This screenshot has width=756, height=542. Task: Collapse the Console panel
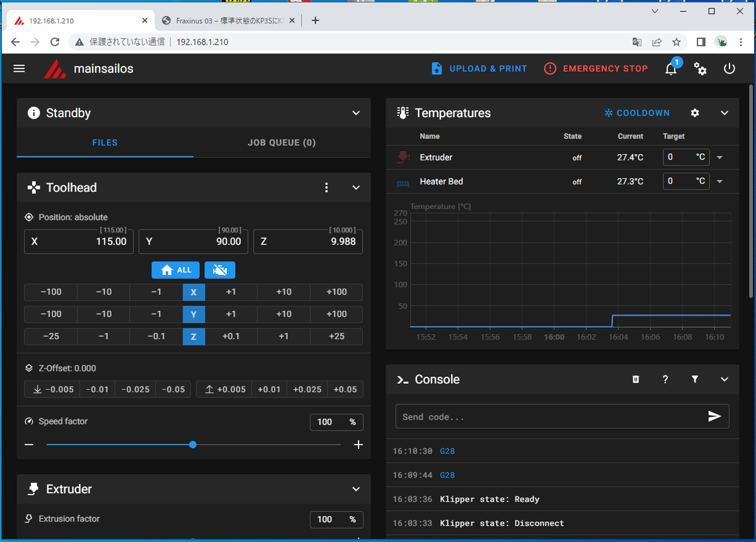724,379
